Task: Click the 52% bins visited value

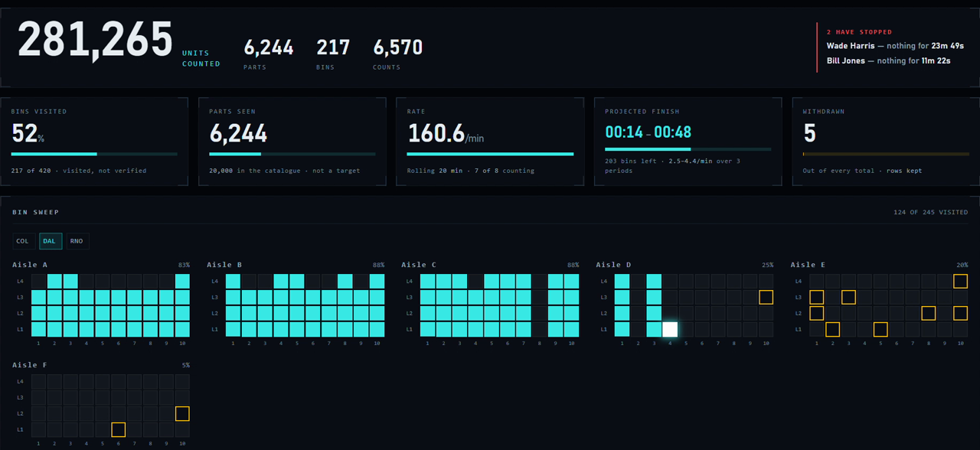Action: coord(28,134)
